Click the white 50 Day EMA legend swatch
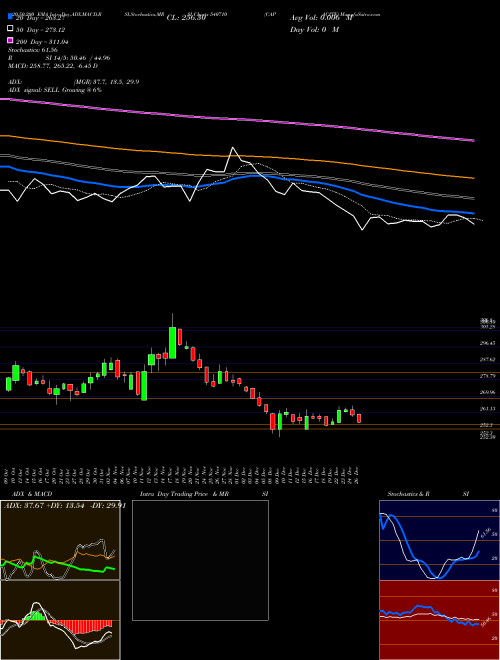The height and width of the screenshot is (660, 500). (10, 29)
